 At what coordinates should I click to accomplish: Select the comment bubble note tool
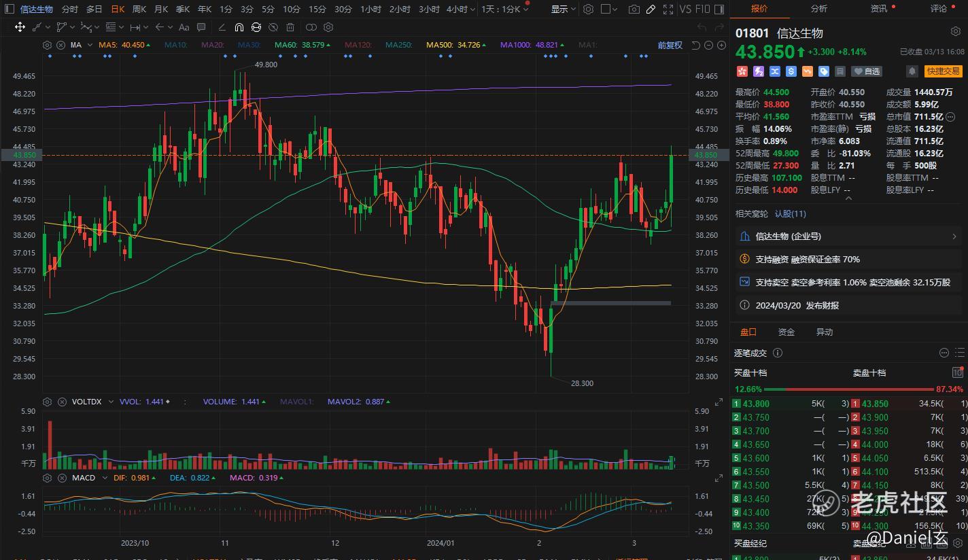(x=201, y=27)
